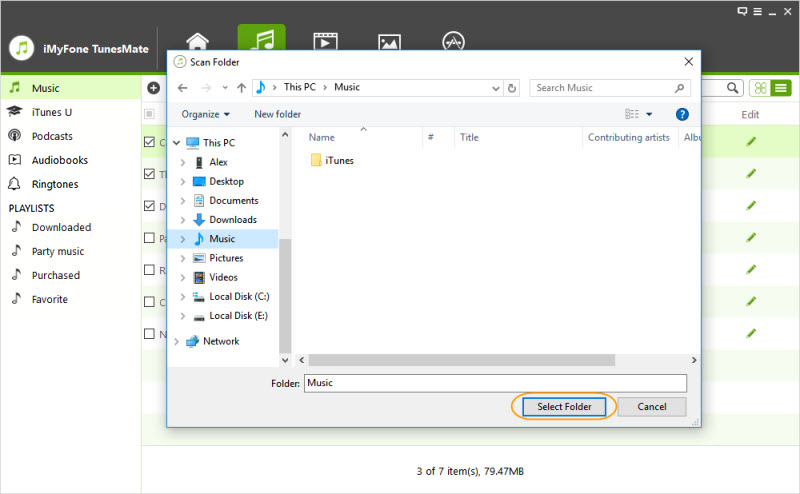Click This PC in the address path
Viewport: 800px width, 494px height.
pyautogui.click(x=299, y=87)
